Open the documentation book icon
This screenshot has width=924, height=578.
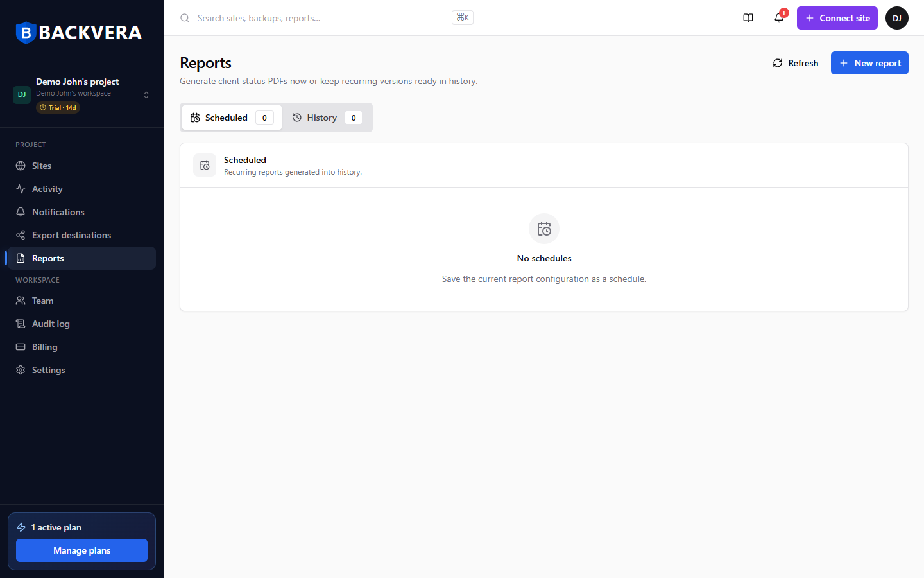[748, 18]
